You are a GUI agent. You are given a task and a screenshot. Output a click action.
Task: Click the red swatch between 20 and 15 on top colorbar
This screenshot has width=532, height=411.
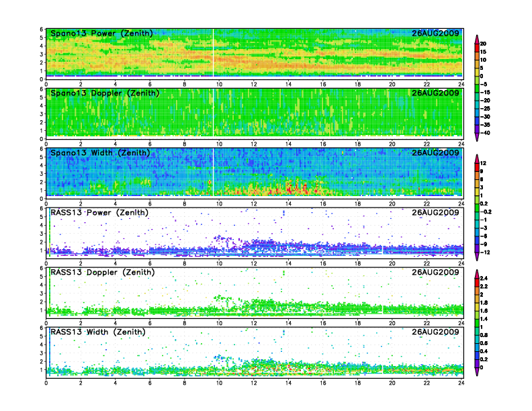pos(477,48)
